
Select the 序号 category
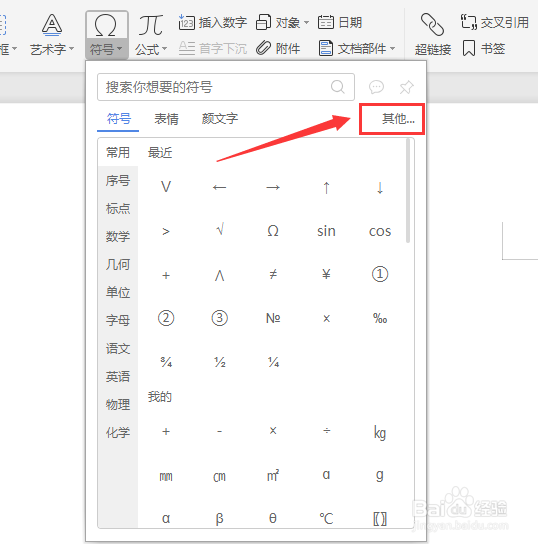pyautogui.click(x=118, y=181)
